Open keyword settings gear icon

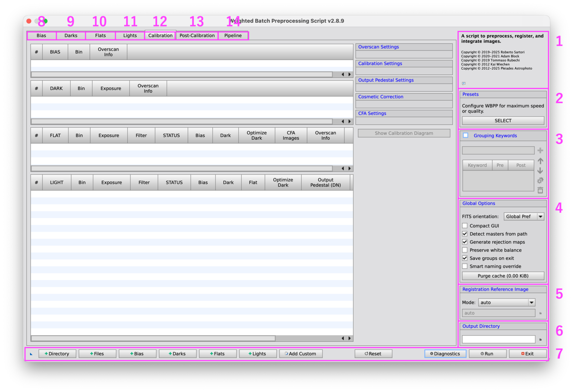click(x=540, y=181)
